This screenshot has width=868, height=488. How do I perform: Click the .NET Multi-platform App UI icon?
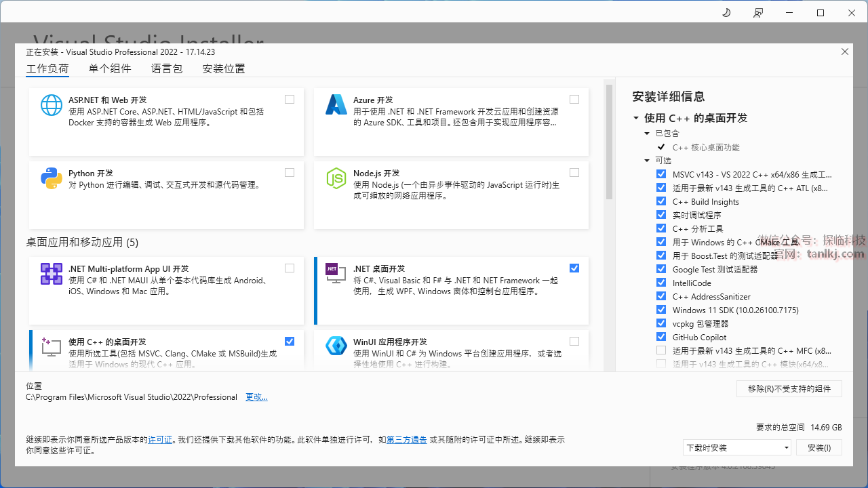[52, 274]
